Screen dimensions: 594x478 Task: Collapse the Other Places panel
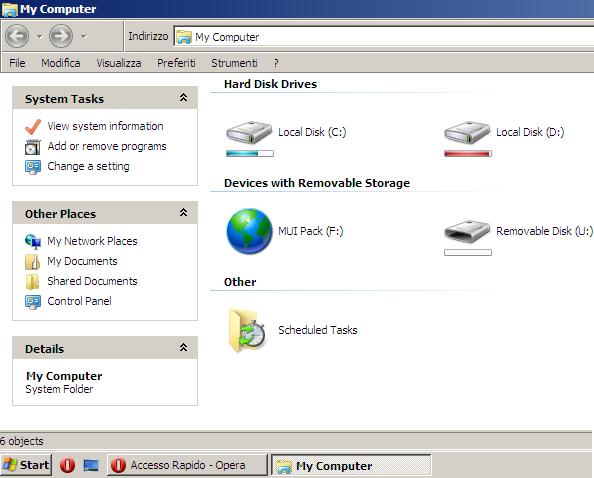[x=183, y=212]
